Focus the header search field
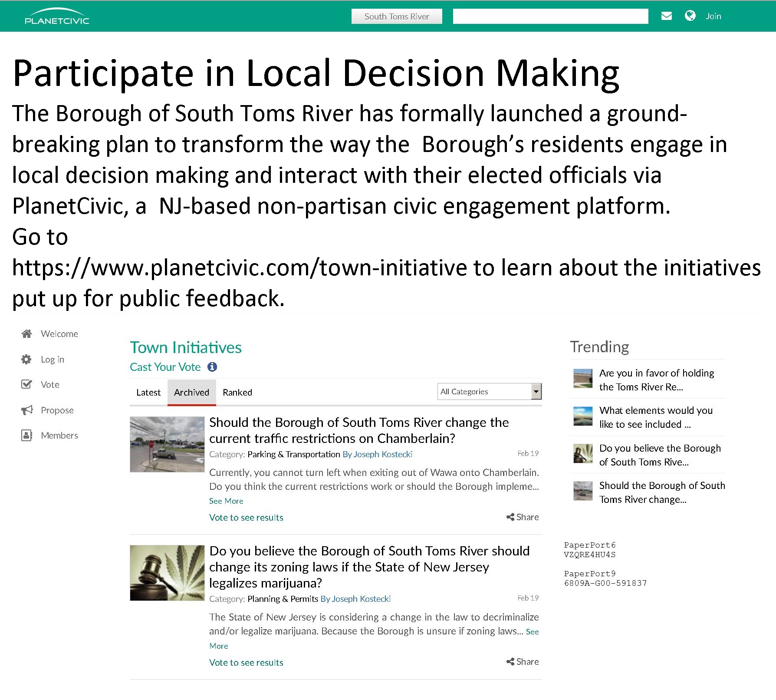 550,17
